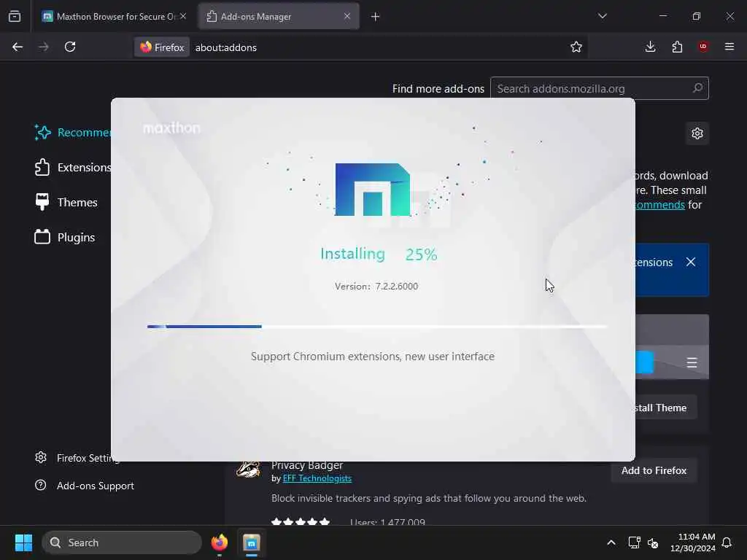
Task: Open the Windows Start menu
Action: pos(23,542)
